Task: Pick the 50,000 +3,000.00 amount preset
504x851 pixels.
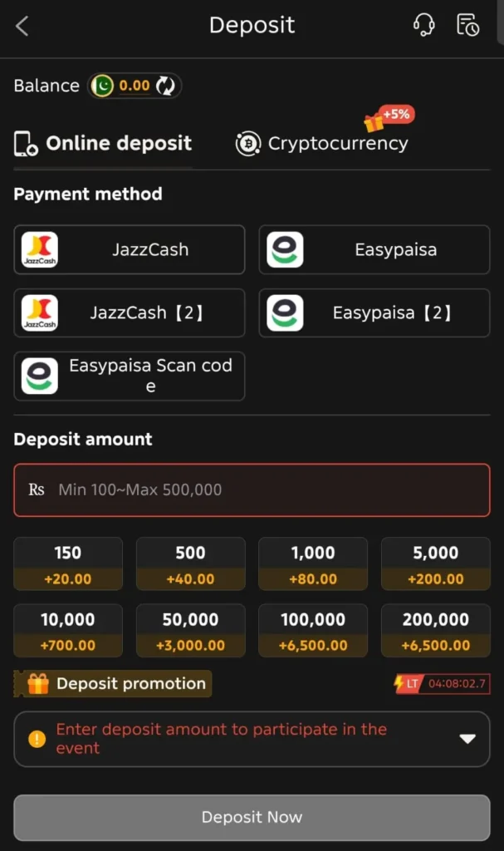Action: 190,631
